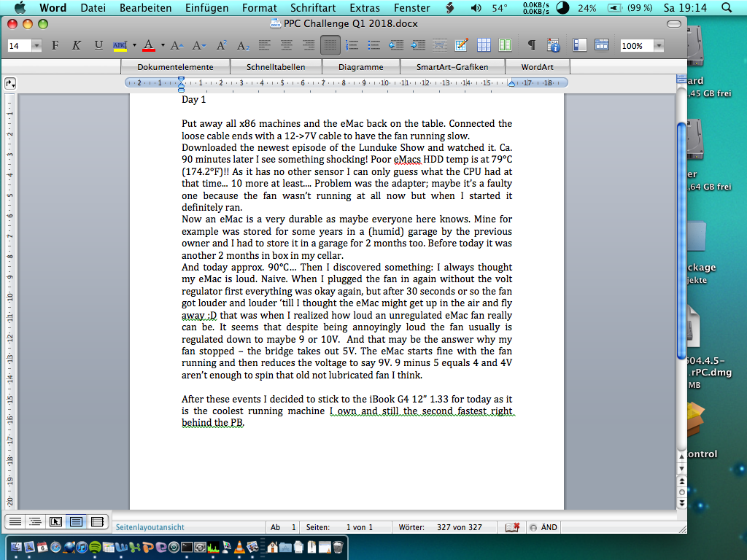The image size is (747, 560).
Task: Open the zoom percentage dropdown
Action: click(659, 46)
